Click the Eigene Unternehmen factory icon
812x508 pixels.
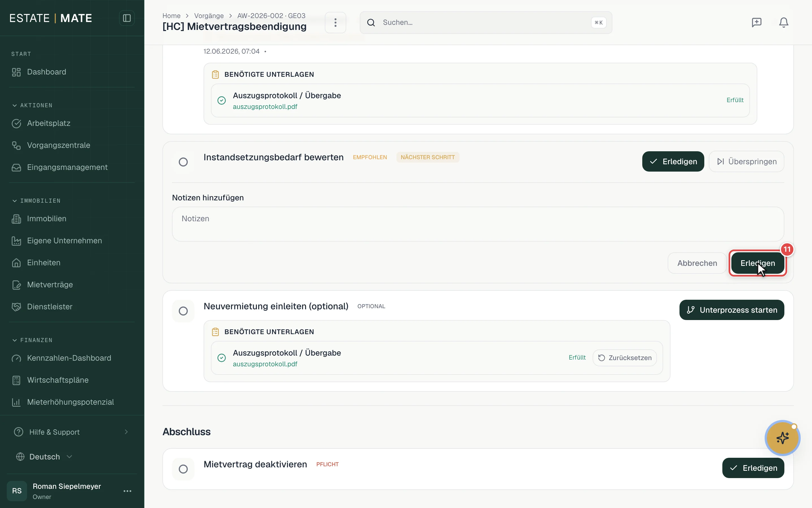coord(16,240)
